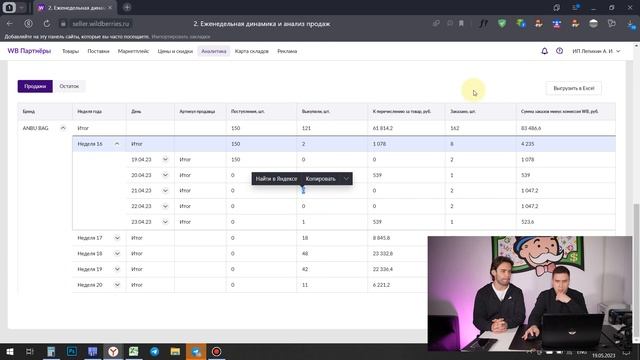
Task: Expand the 22.04.23 day row
Action: click(x=165, y=206)
